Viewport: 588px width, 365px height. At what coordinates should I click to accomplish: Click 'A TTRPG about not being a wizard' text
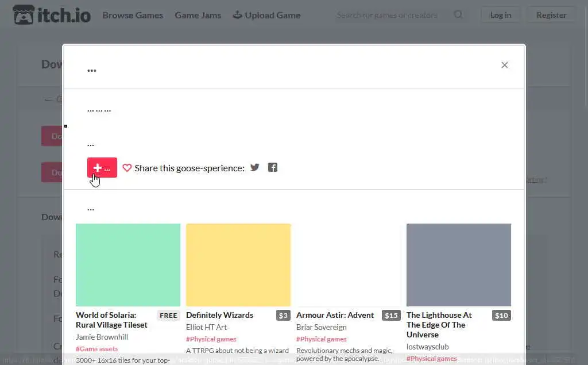coord(237,351)
